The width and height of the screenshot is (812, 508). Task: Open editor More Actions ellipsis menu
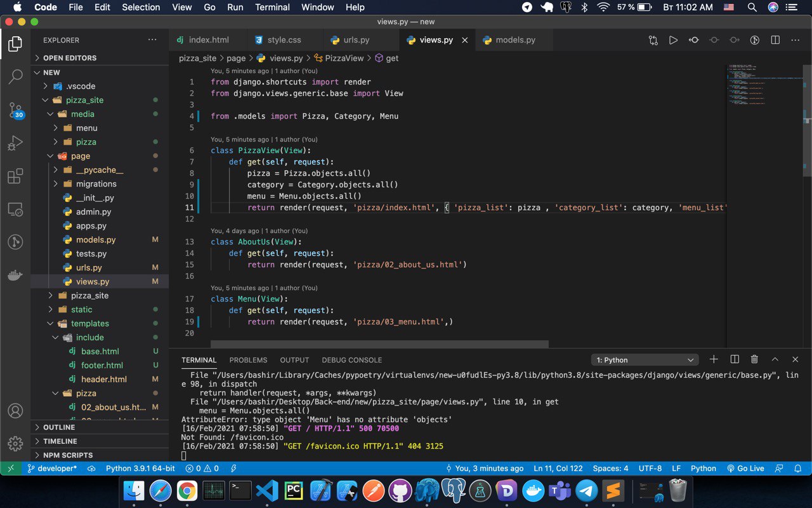point(796,40)
